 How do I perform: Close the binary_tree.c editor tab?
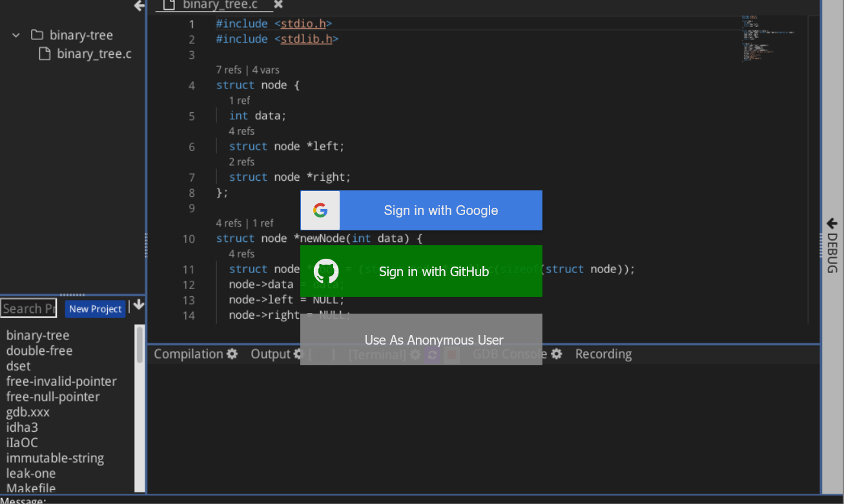[x=278, y=5]
